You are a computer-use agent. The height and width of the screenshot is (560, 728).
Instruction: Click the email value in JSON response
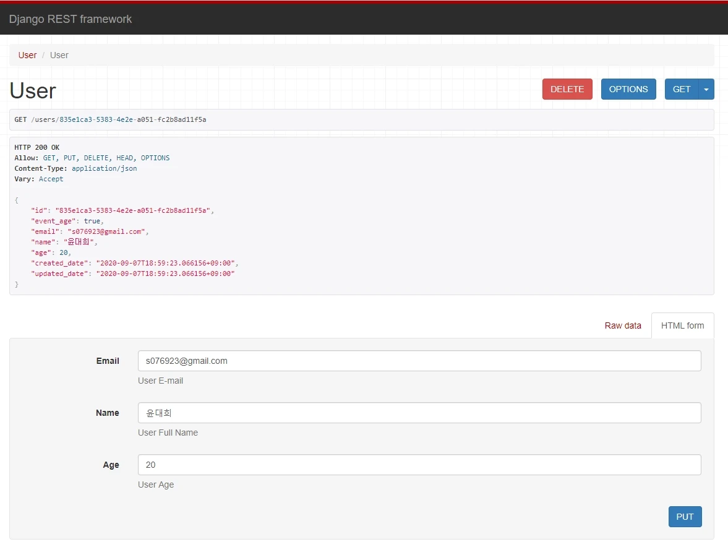(106, 231)
